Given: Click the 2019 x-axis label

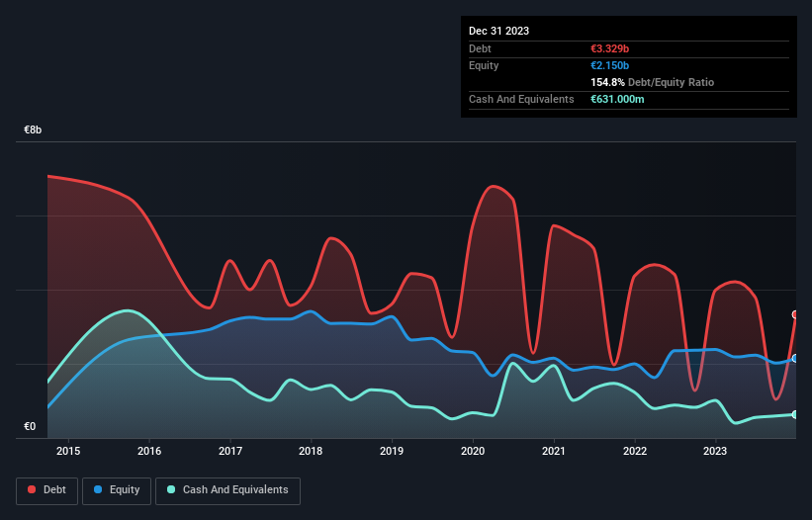Looking at the screenshot, I should pyautogui.click(x=392, y=451).
